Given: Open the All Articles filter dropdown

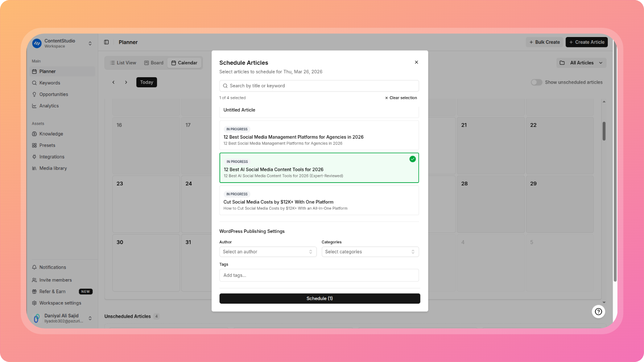Looking at the screenshot, I should coord(581,63).
